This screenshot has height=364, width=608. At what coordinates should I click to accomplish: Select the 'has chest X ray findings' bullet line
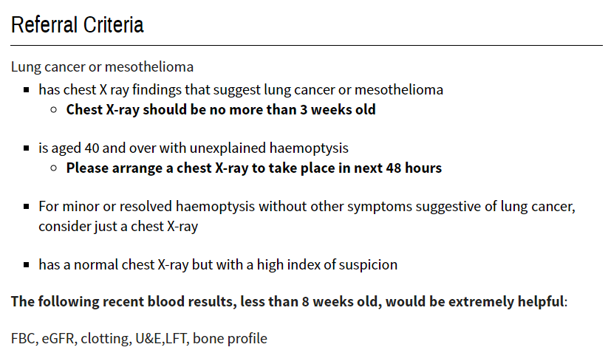(x=241, y=90)
